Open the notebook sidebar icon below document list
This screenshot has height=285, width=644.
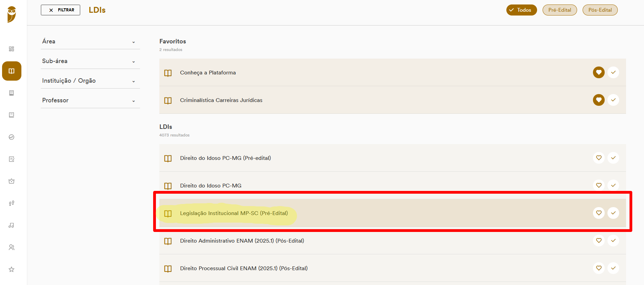click(x=11, y=115)
